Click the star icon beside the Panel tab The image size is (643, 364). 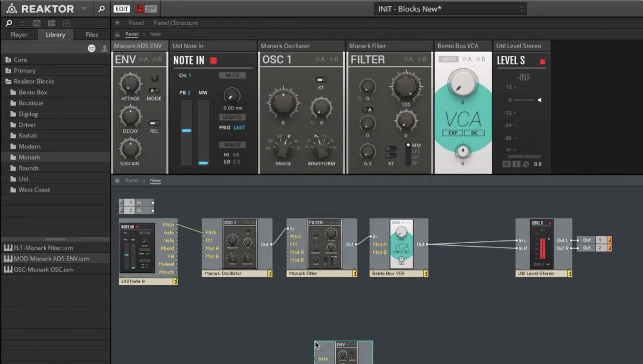[x=117, y=23]
